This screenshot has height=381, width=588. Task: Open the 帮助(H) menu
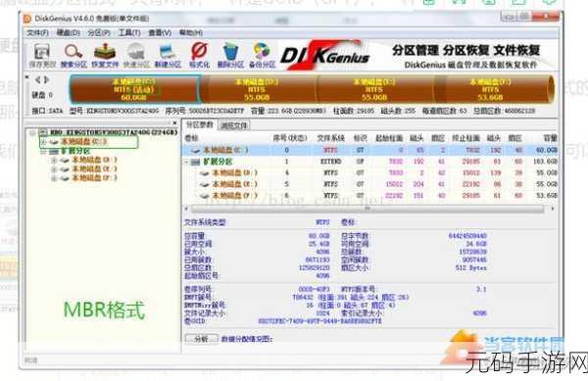coord(190,33)
